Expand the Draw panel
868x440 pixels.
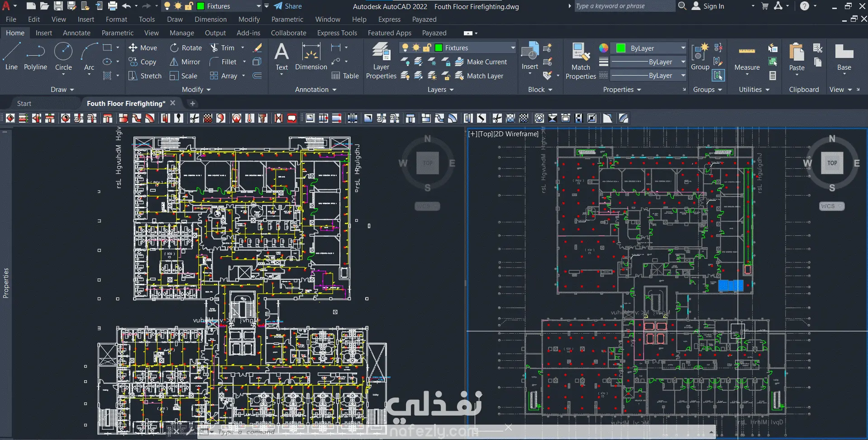[62, 90]
